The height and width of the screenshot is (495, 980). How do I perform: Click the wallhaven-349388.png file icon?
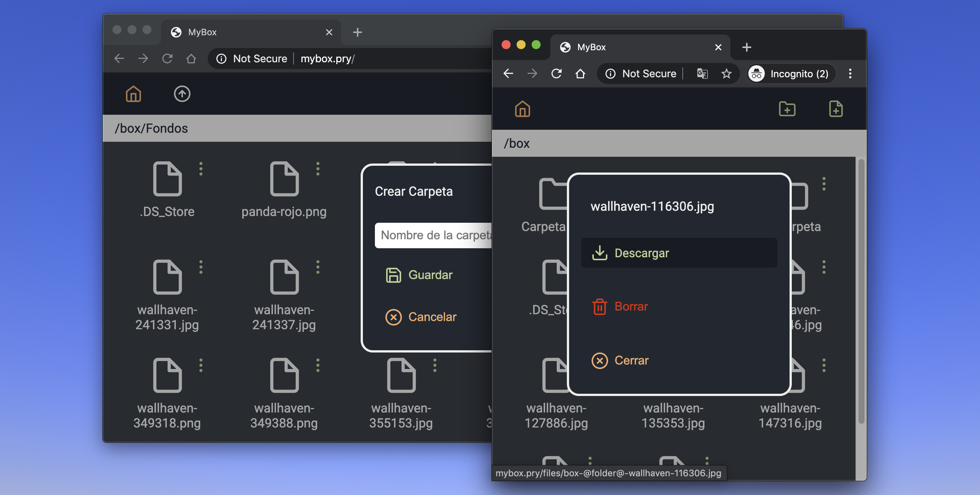coord(284,375)
